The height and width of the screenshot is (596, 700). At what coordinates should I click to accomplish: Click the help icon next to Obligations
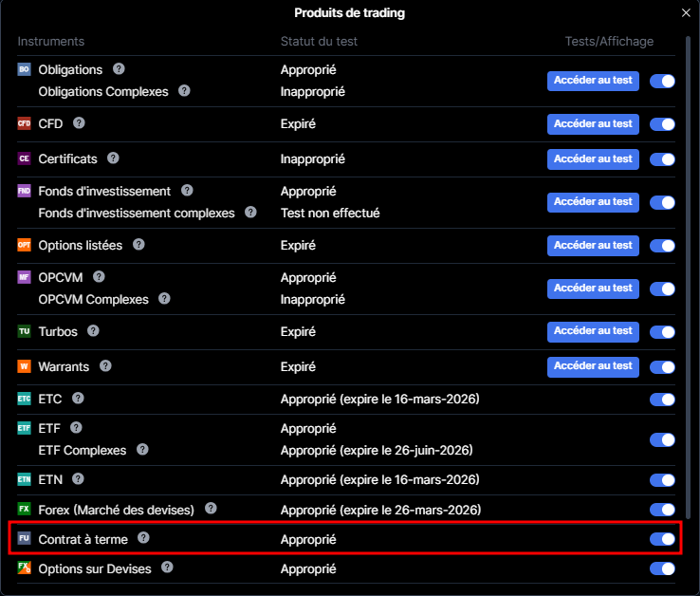click(119, 69)
